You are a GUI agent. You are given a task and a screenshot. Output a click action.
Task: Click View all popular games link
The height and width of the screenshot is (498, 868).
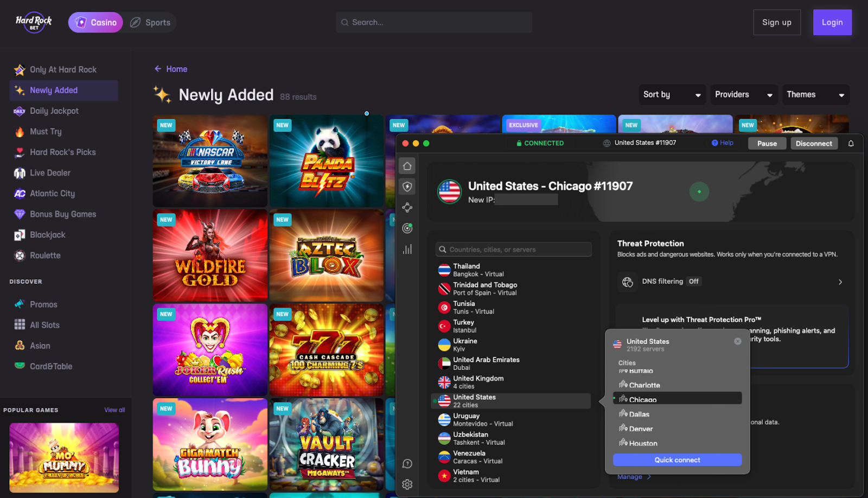(114, 410)
